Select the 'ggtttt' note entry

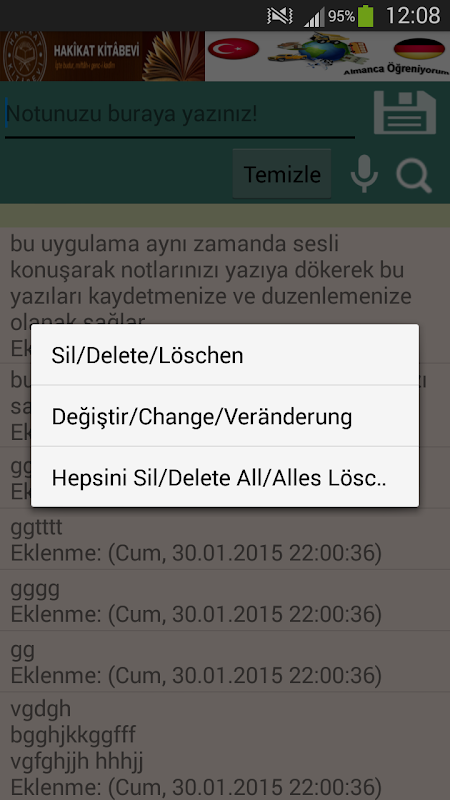pyautogui.click(x=225, y=540)
